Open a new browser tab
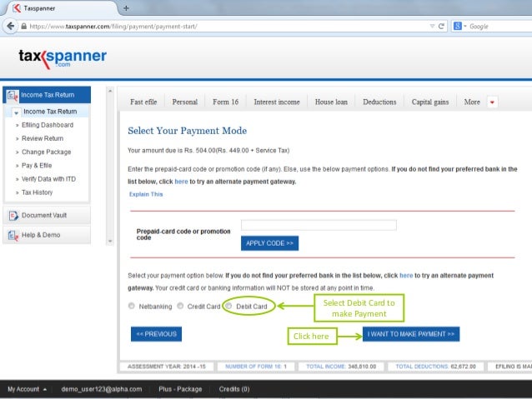This screenshot has width=532, height=399. click(126, 8)
